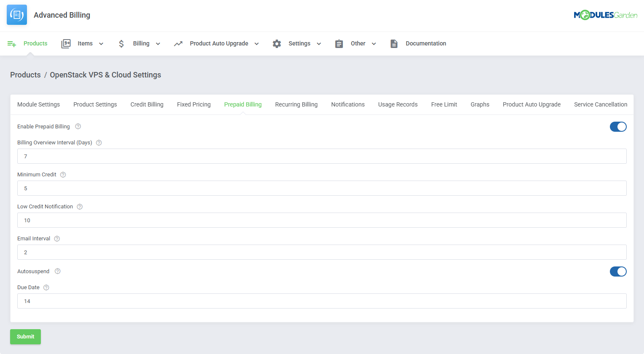Click the Billing dollar sign icon

121,44
